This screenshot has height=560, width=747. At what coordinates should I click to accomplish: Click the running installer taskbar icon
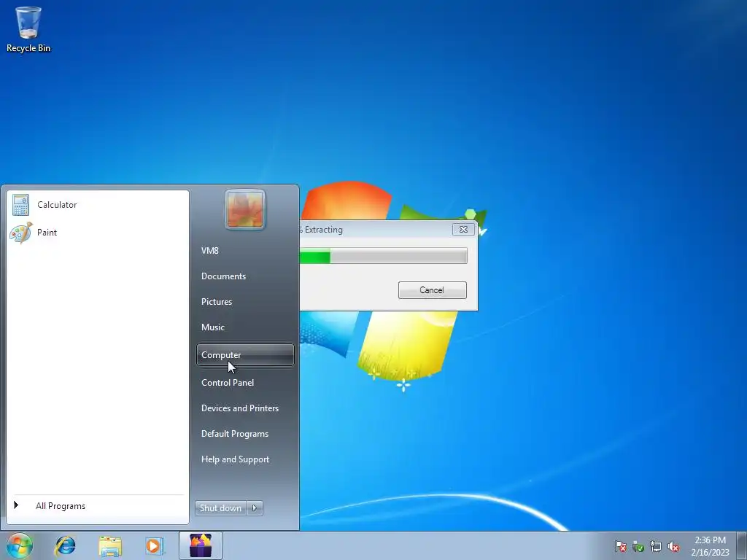(201, 545)
